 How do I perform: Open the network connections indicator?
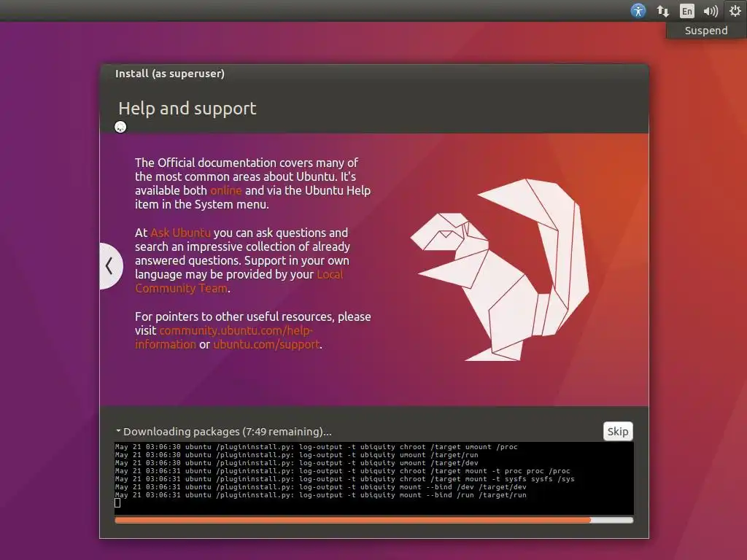(662, 11)
